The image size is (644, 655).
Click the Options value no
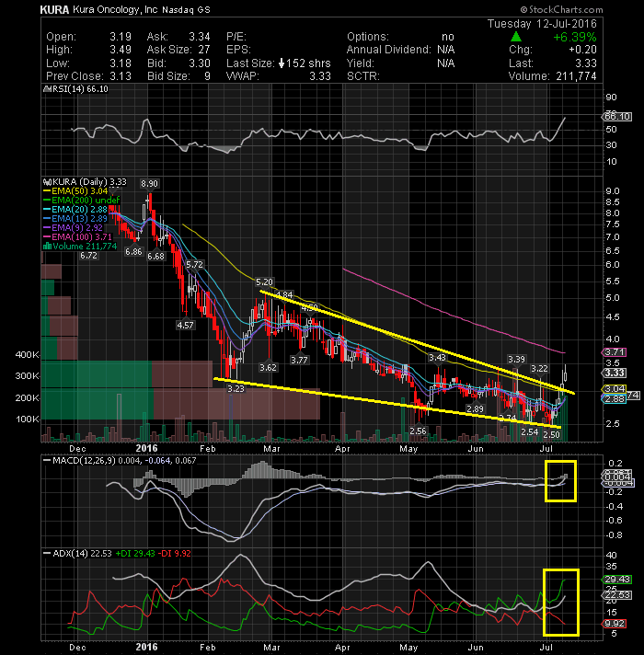(x=448, y=37)
